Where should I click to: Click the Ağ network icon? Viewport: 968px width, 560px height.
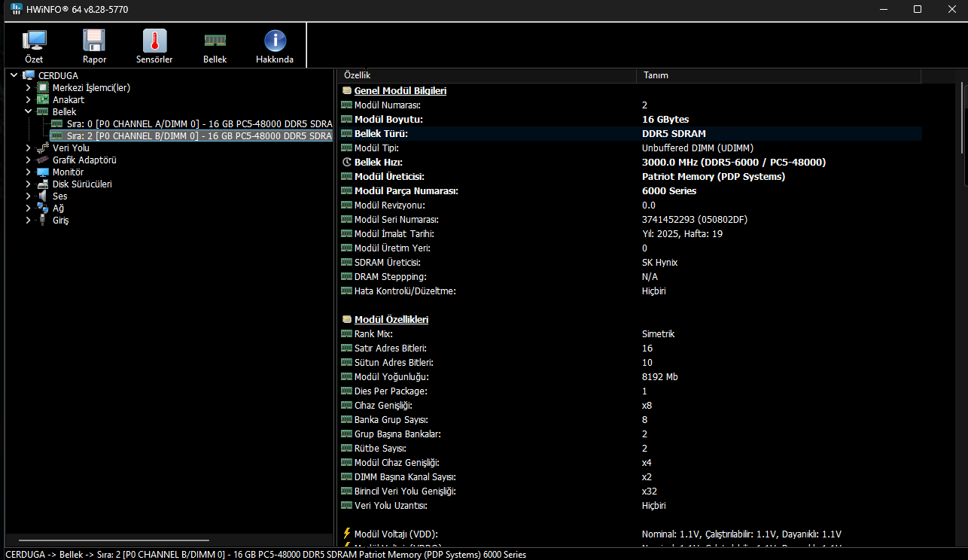click(x=43, y=208)
